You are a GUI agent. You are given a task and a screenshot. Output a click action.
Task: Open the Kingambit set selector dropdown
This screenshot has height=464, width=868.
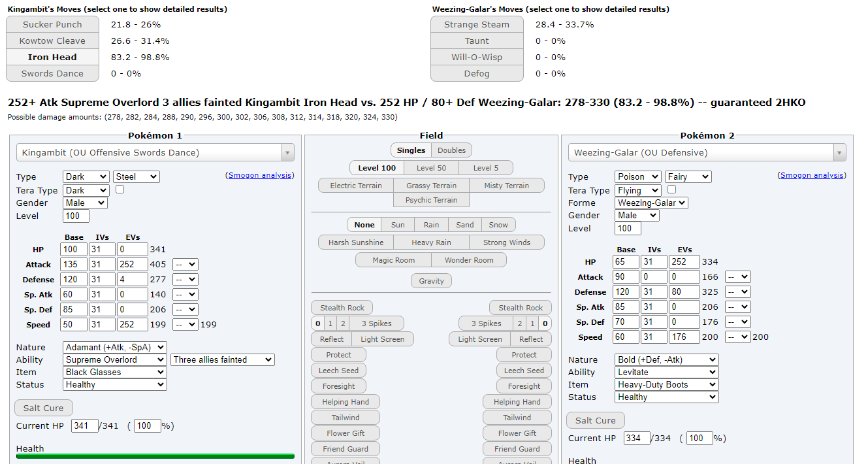(155, 153)
